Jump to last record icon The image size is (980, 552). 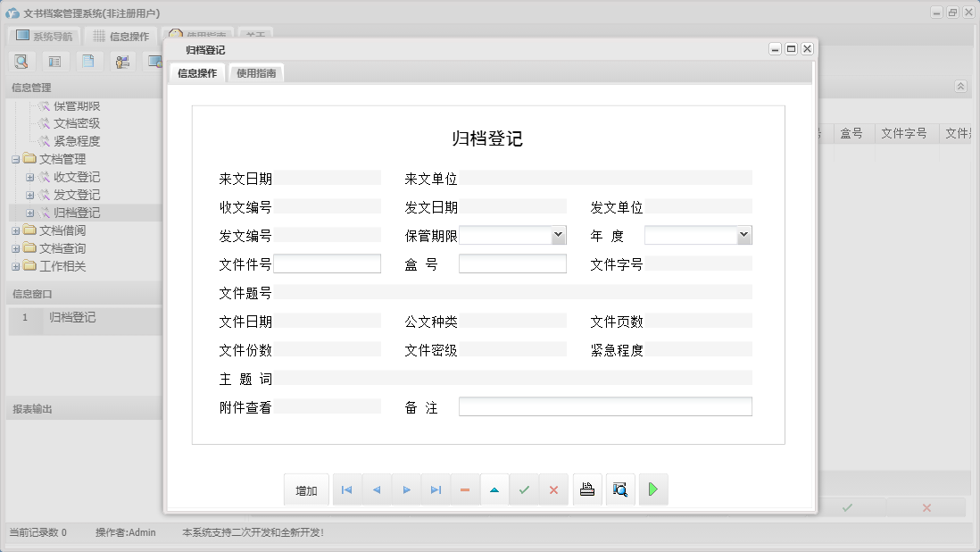[x=436, y=489]
